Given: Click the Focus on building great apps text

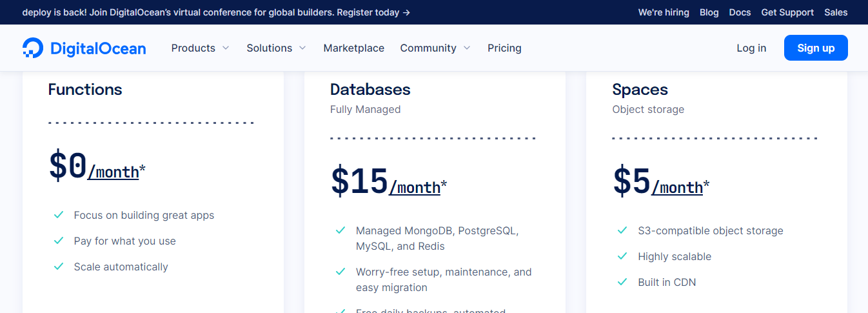Looking at the screenshot, I should coord(144,215).
